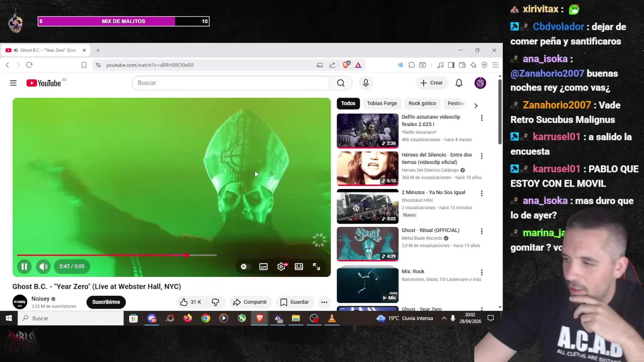Select the Todos filter chip
The height and width of the screenshot is (362, 644).
coord(348,104)
